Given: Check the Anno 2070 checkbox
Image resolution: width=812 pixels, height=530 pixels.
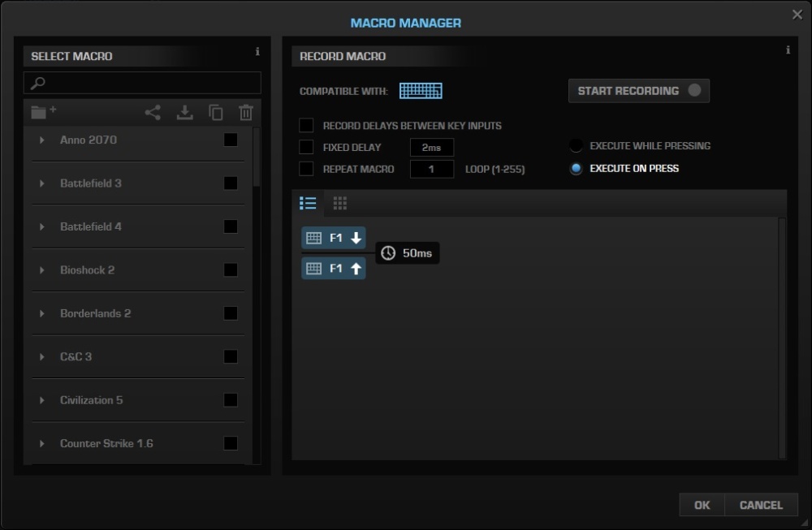Looking at the screenshot, I should pos(231,140).
